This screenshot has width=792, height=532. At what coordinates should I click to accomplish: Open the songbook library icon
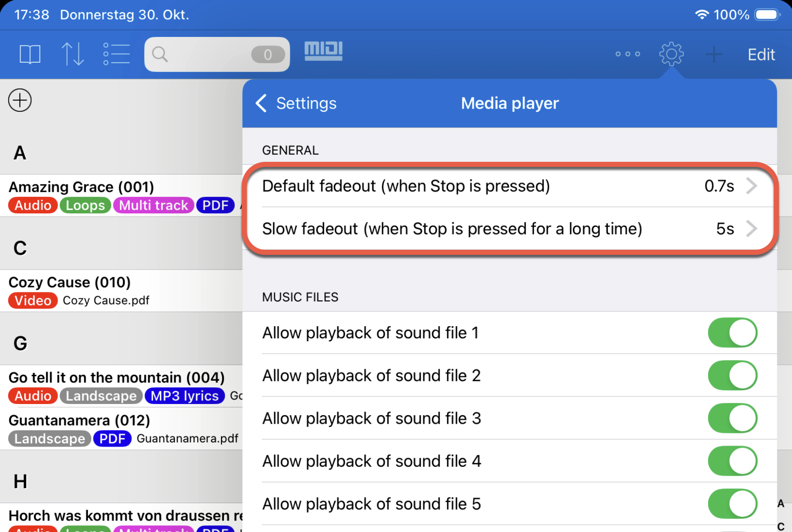(30, 54)
